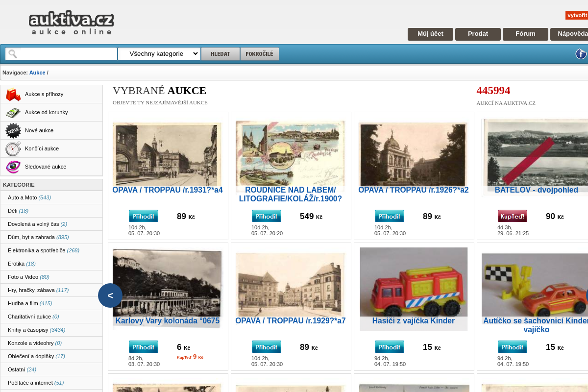Open the Můj účet menu
The height and width of the screenshot is (392, 588).
pos(430,34)
